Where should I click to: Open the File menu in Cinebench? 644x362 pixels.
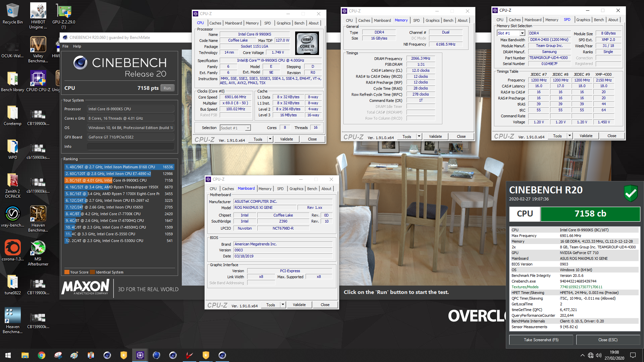pos(65,46)
